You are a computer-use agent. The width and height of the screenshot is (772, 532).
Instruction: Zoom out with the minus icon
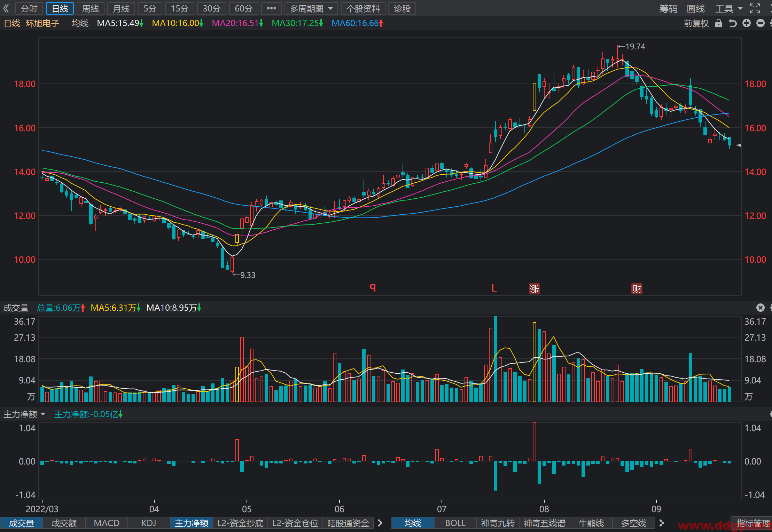[761, 23]
